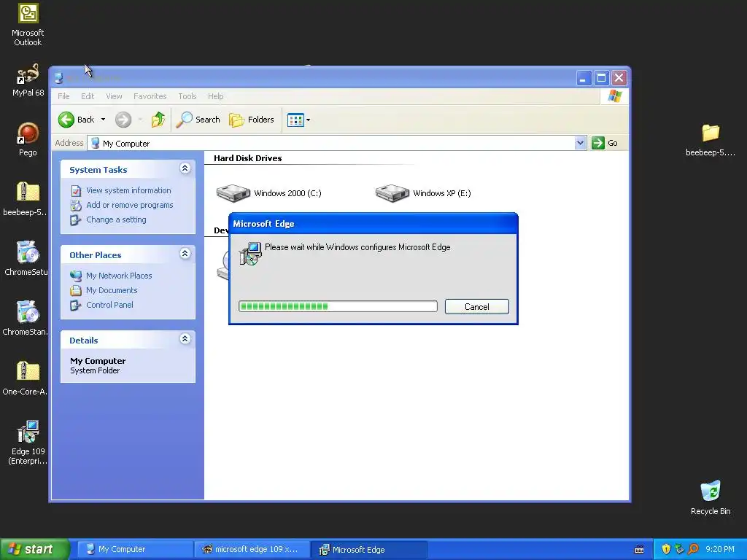This screenshot has height=560, width=747.
Task: Click the greyed Forward arrow button
Action: [x=123, y=120]
